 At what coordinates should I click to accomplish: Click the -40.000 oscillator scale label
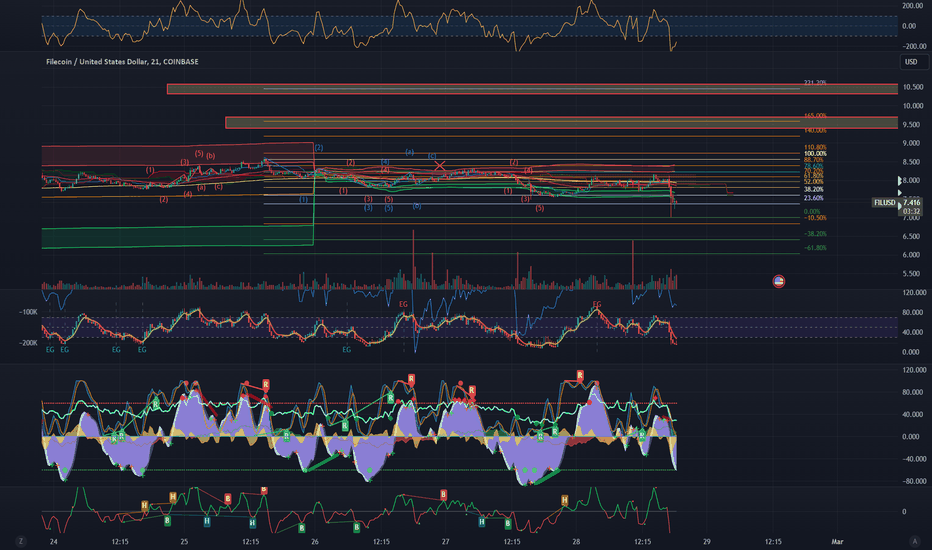(914, 459)
